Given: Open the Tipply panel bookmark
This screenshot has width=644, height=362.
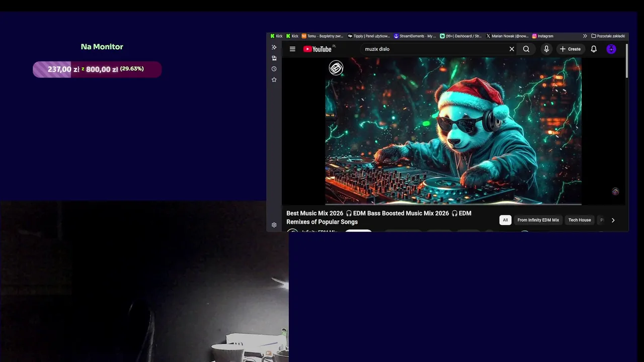Looking at the screenshot, I should click(369, 36).
